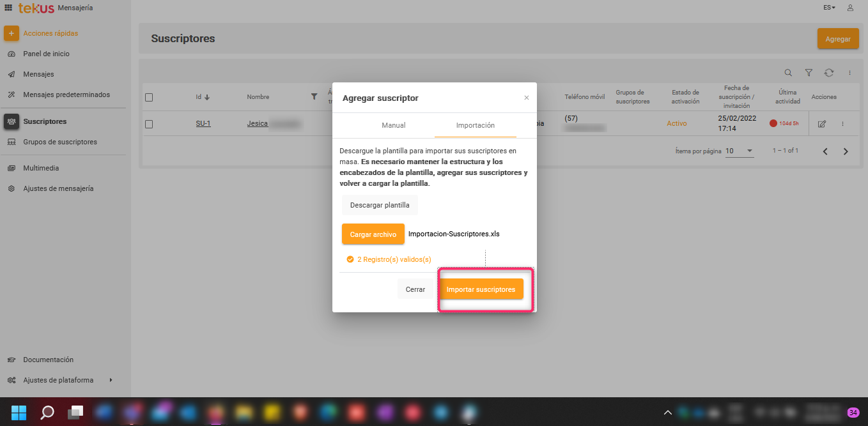Viewport: 868px width, 426px height.
Task: Open the apps grid icon beside tekus logo
Action: tap(8, 8)
